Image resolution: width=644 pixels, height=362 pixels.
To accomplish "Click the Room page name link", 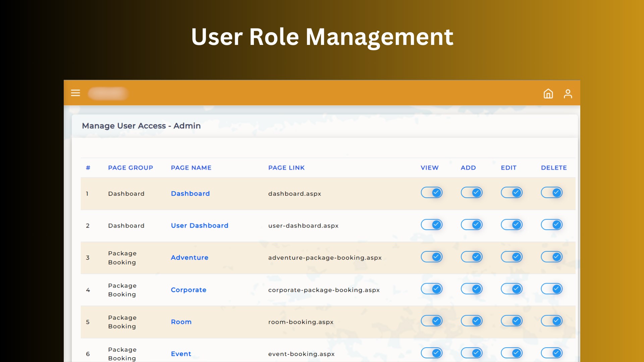I will pos(181,321).
